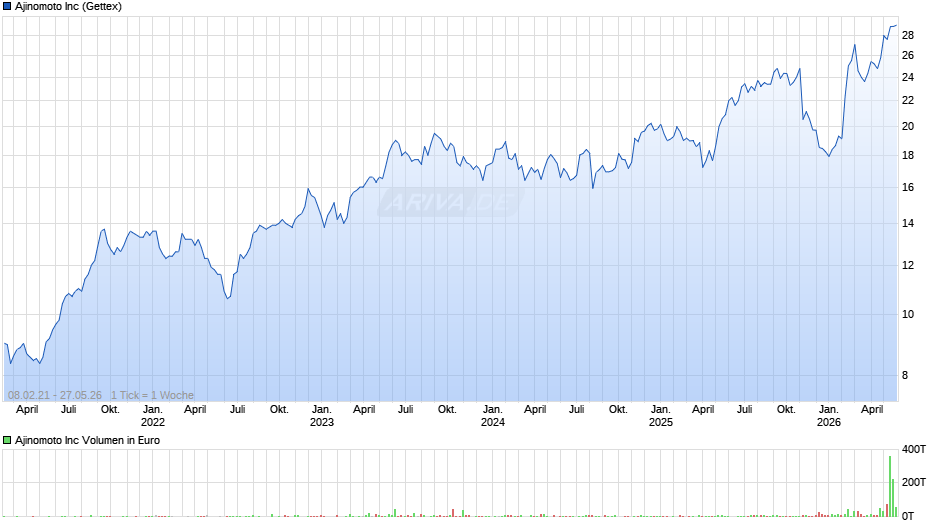Click the 'Jan. 2024' time axis label
Screen dimensions: 940x526
(493, 416)
